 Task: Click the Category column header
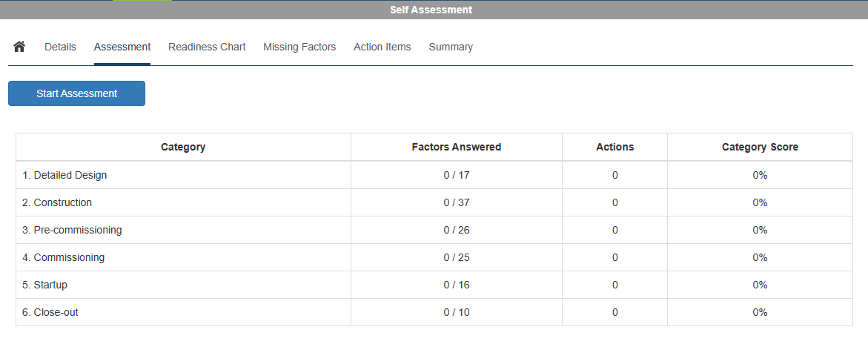(183, 147)
